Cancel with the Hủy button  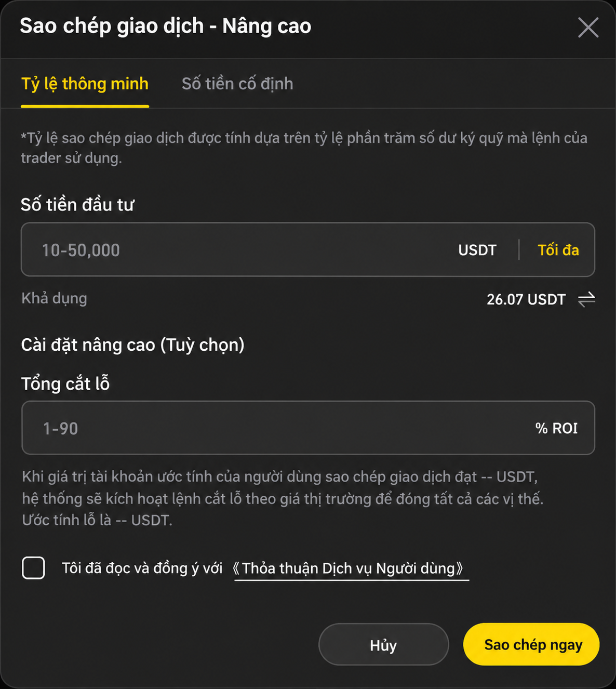click(x=383, y=644)
